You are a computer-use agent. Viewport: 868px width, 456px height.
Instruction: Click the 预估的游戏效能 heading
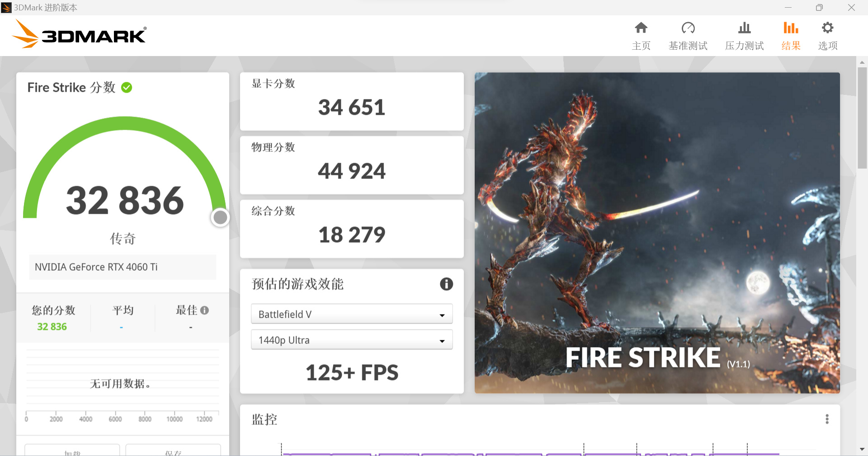[297, 284]
